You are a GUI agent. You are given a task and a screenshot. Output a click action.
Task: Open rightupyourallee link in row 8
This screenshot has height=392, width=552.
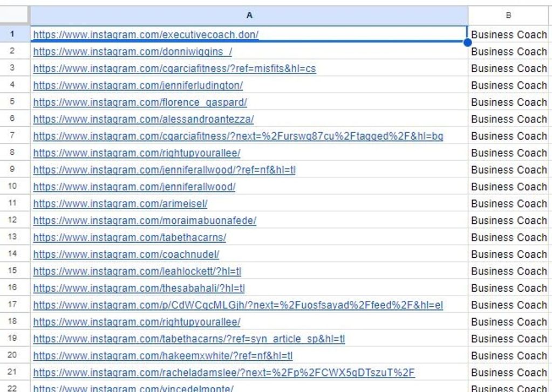(137, 153)
